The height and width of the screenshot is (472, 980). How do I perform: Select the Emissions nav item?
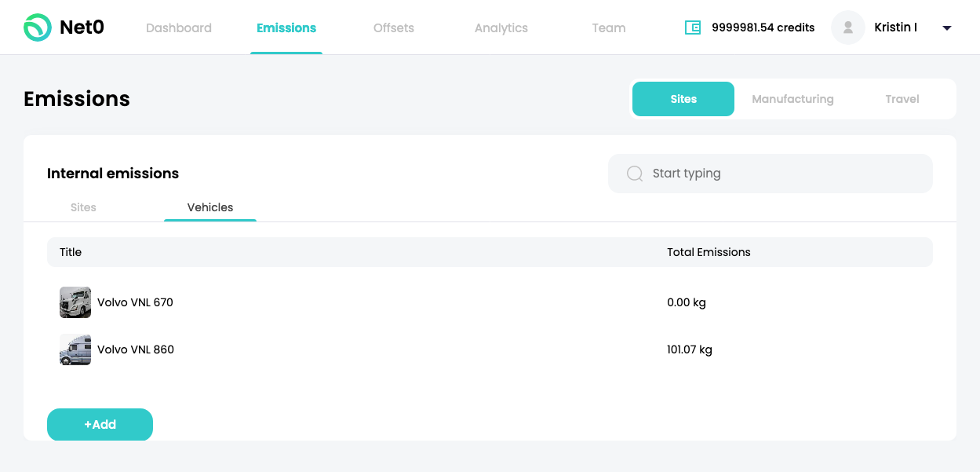286,28
